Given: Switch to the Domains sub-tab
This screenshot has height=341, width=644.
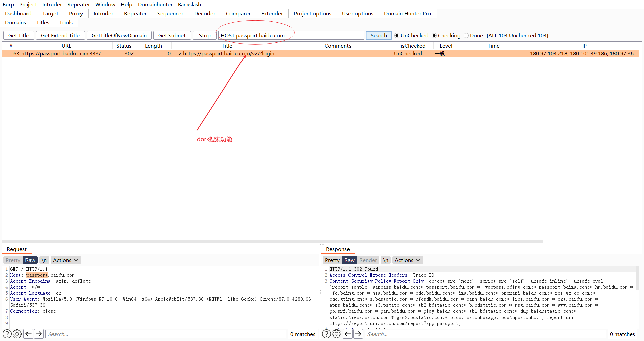Looking at the screenshot, I should [x=16, y=22].
